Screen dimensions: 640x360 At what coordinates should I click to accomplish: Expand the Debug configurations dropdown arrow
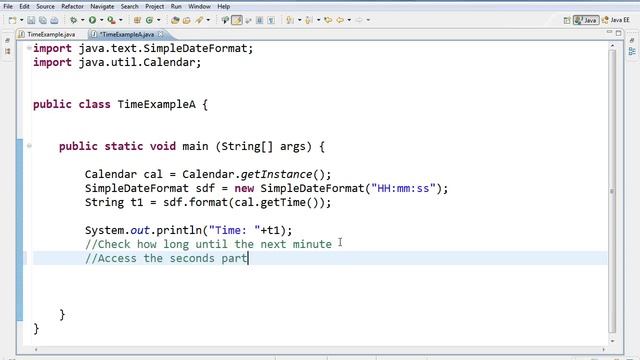tap(82, 20)
